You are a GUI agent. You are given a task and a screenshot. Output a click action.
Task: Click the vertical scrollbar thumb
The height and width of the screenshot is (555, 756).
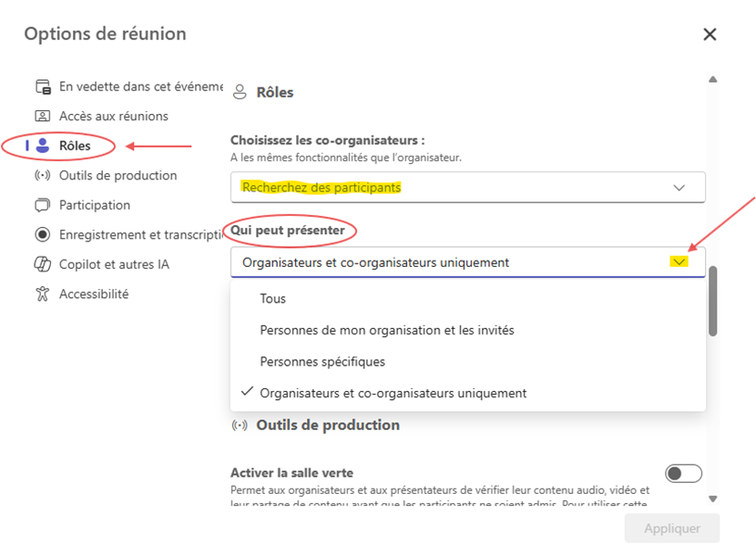pyautogui.click(x=713, y=301)
